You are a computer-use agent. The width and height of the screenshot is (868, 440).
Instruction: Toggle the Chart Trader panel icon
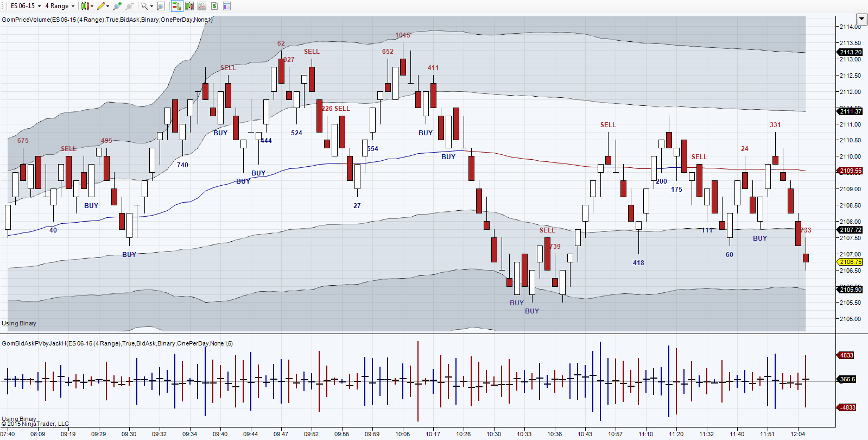pyautogui.click(x=176, y=6)
